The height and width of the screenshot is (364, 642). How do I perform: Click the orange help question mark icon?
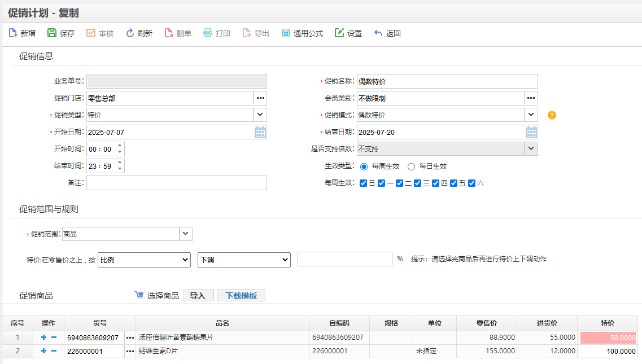coord(552,116)
